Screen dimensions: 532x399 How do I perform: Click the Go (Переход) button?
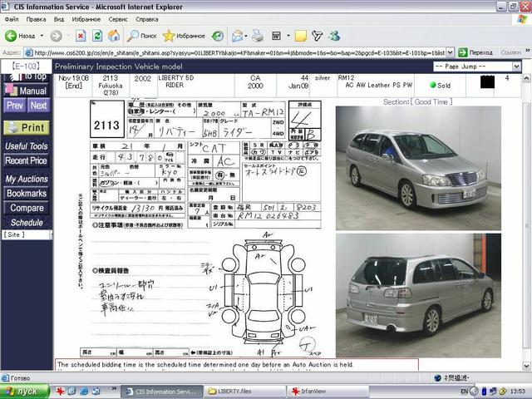pos(475,52)
